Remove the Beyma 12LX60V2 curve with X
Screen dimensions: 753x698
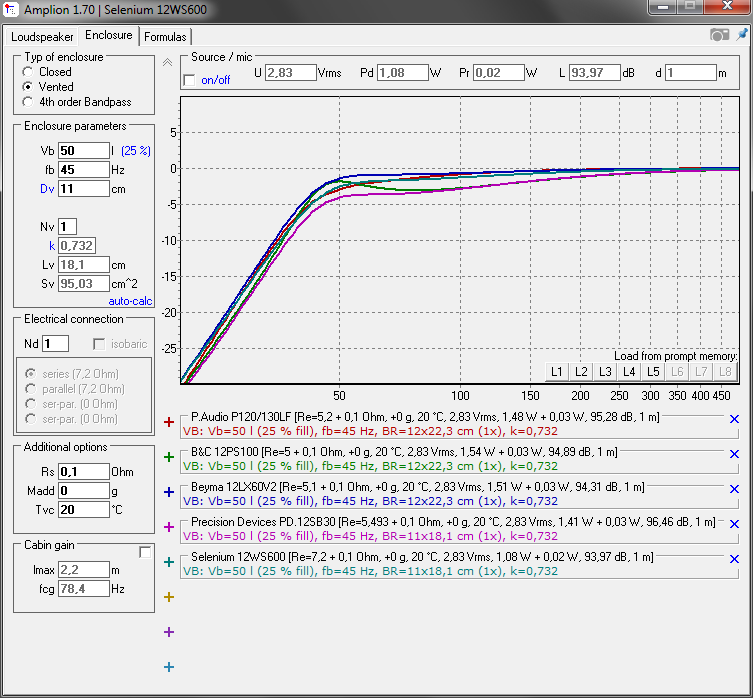[x=734, y=489]
